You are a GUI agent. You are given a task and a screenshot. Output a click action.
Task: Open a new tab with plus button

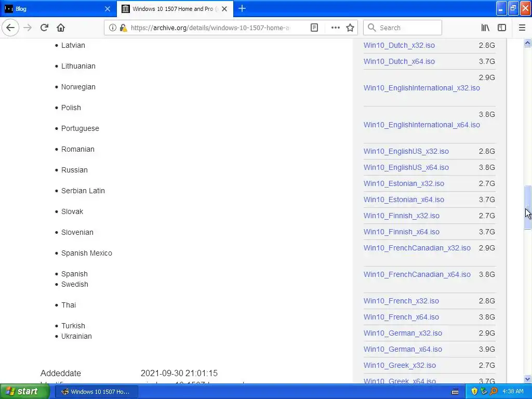(x=242, y=8)
